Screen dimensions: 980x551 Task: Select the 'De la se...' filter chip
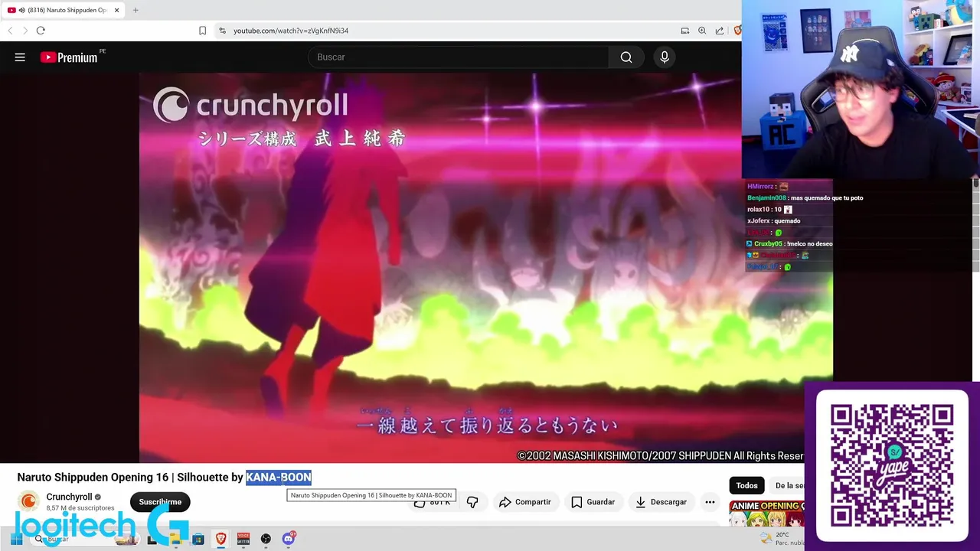point(789,485)
